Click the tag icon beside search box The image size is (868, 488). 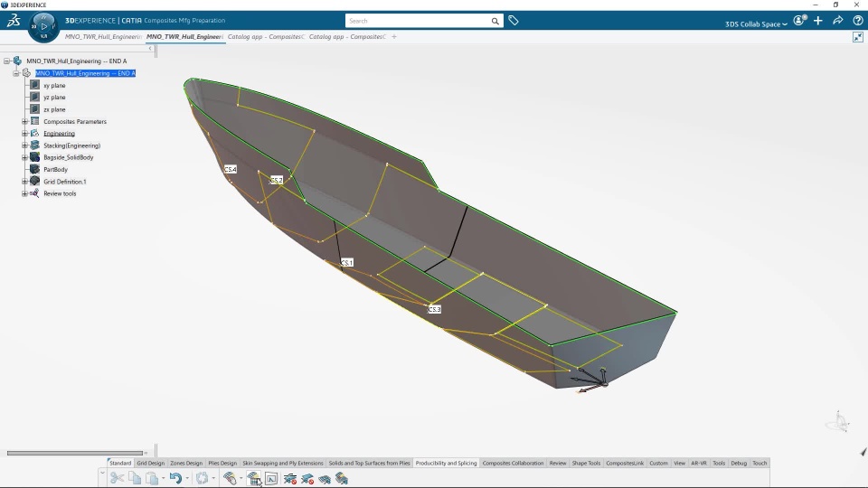[x=514, y=21]
